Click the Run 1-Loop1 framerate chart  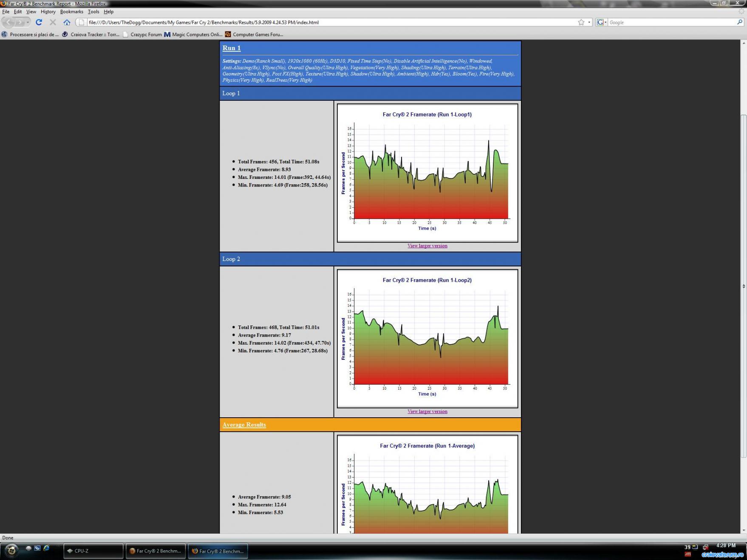coord(427,173)
